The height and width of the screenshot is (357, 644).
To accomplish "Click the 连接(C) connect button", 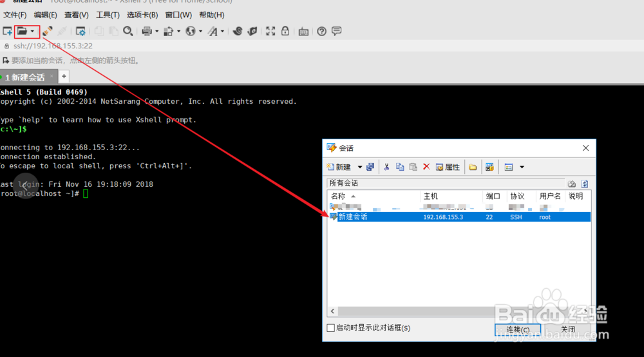I will [518, 329].
